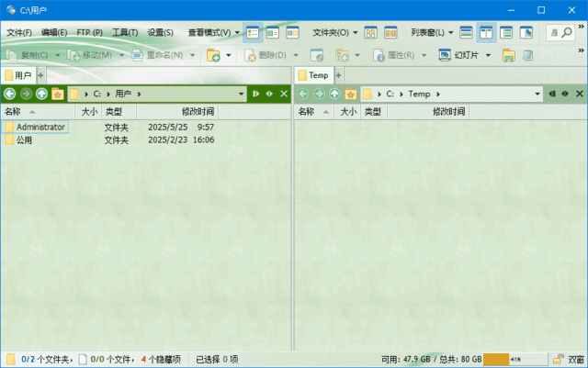Open the Copy (C) dropdown arrow
Image resolution: width=588 pixels, height=368 pixels.
[x=58, y=55]
